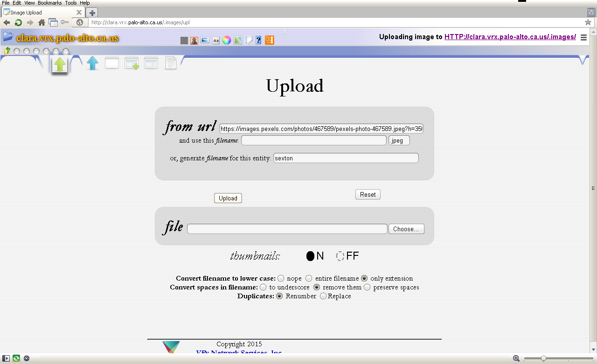The width and height of the screenshot is (597, 364).
Task: Reload the page with green refresh button
Action: click(x=18, y=22)
